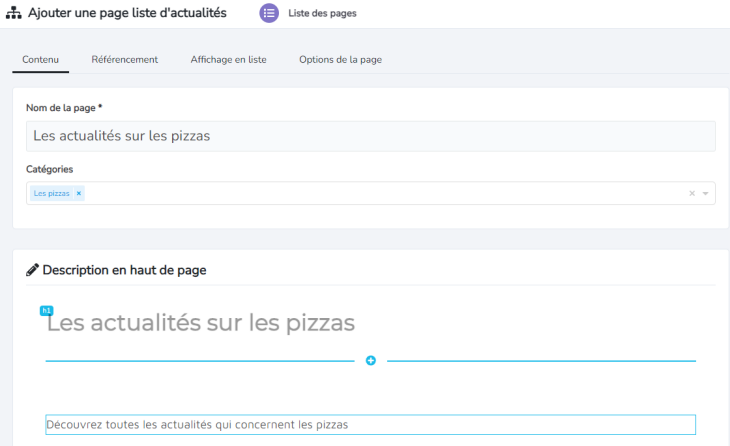730x446 pixels.
Task: Click the Nom de la page input field
Action: [x=370, y=136]
